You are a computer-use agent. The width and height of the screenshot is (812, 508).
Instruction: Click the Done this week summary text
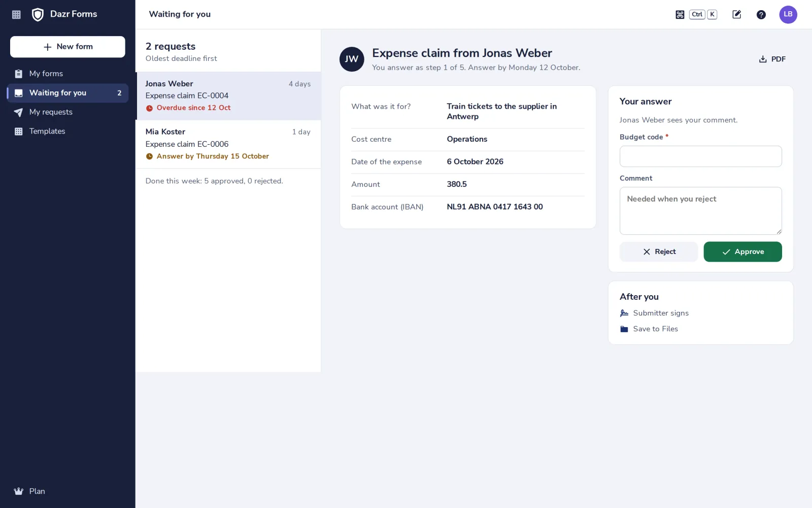214,181
